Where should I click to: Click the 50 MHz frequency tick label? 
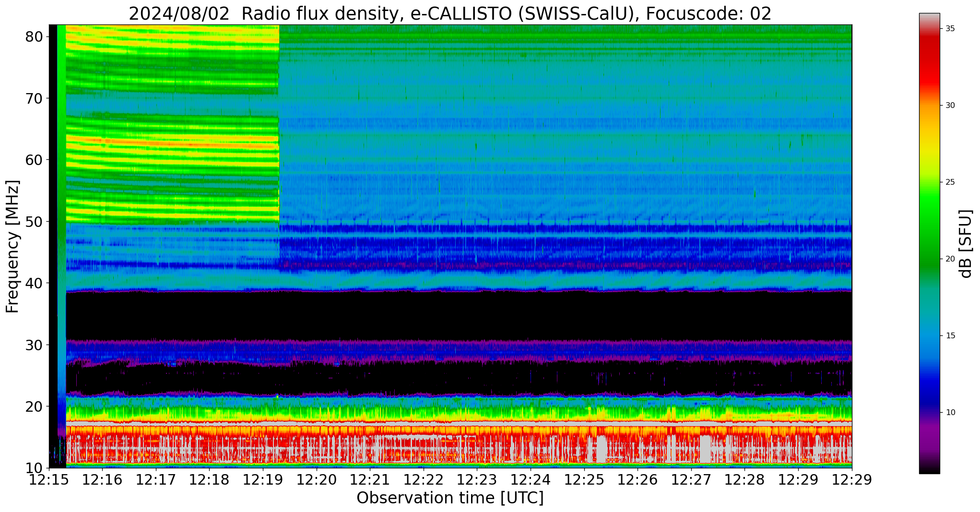point(34,222)
